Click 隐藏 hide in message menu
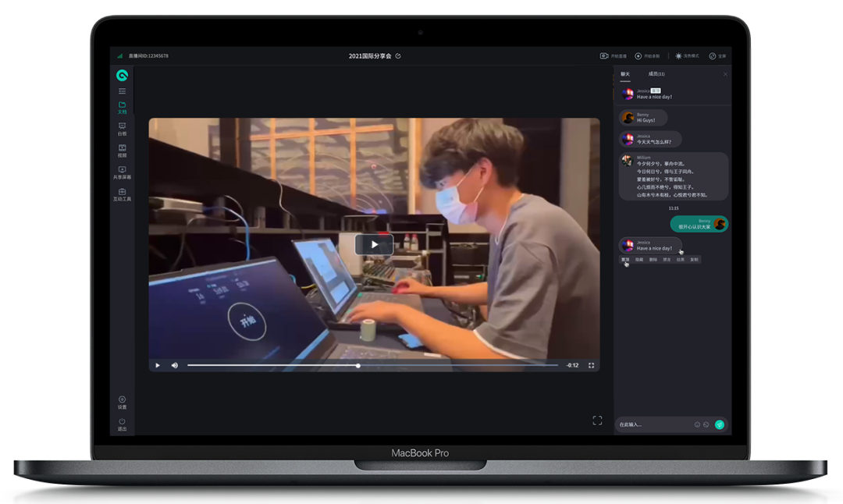The width and height of the screenshot is (843, 504). 639,260
